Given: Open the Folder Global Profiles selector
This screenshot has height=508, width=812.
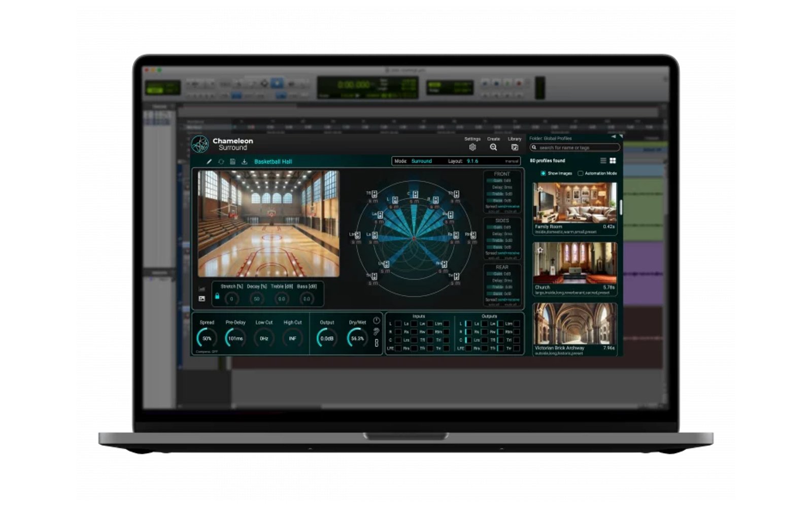Looking at the screenshot, I should pos(551,138).
